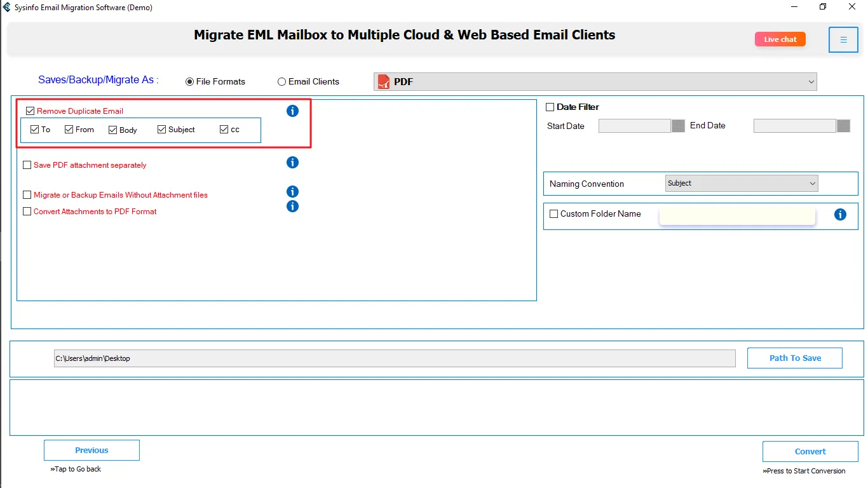
Task: Click the End Date label
Action: click(x=707, y=126)
